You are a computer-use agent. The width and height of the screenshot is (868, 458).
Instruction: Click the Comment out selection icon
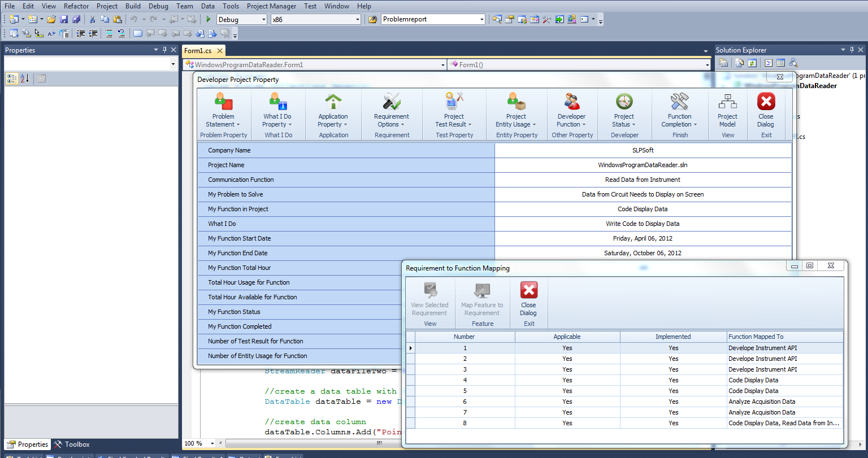109,33
